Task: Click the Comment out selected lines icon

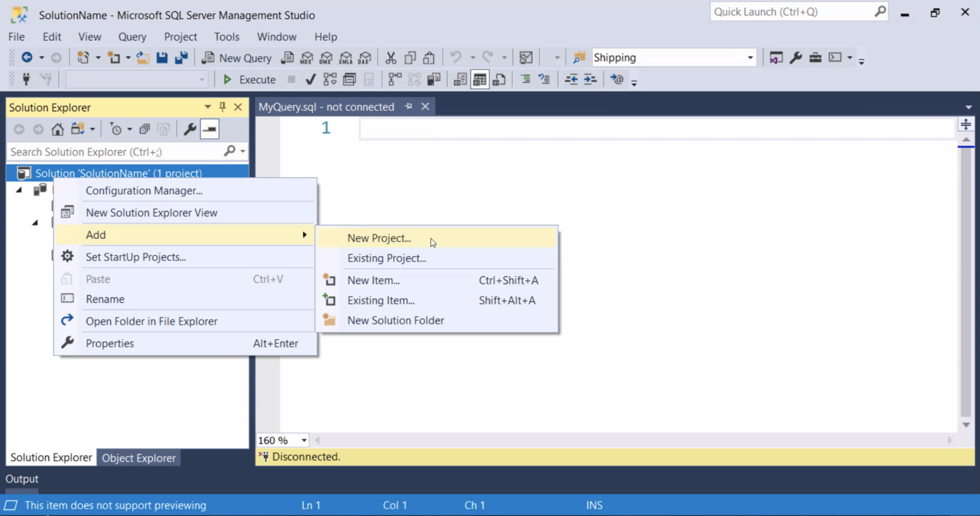Action: (x=525, y=79)
